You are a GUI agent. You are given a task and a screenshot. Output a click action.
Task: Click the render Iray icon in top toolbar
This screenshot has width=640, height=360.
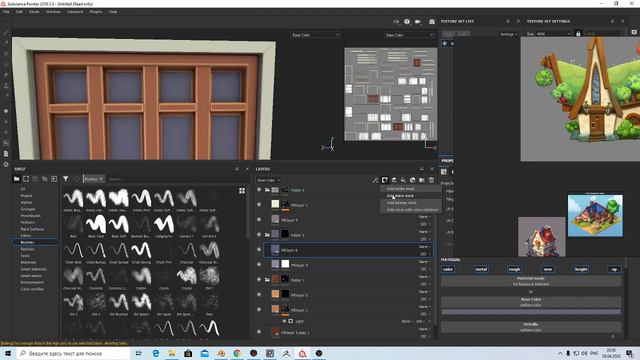432,22
